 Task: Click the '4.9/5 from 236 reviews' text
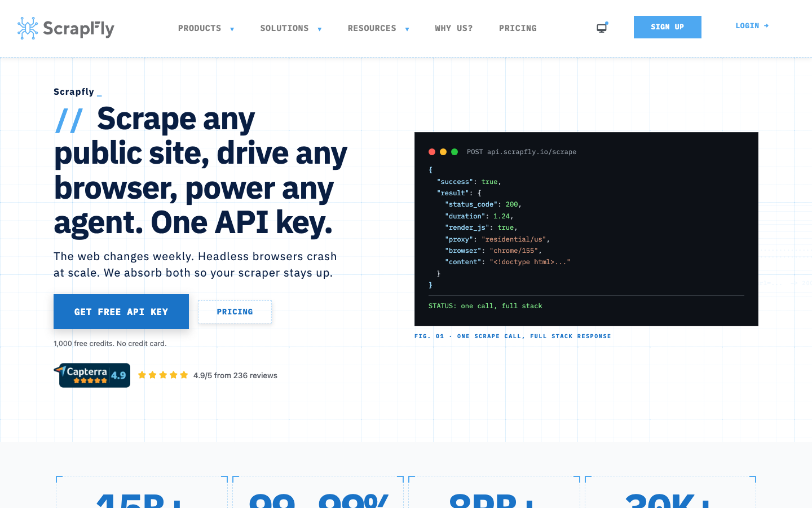pyautogui.click(x=235, y=375)
